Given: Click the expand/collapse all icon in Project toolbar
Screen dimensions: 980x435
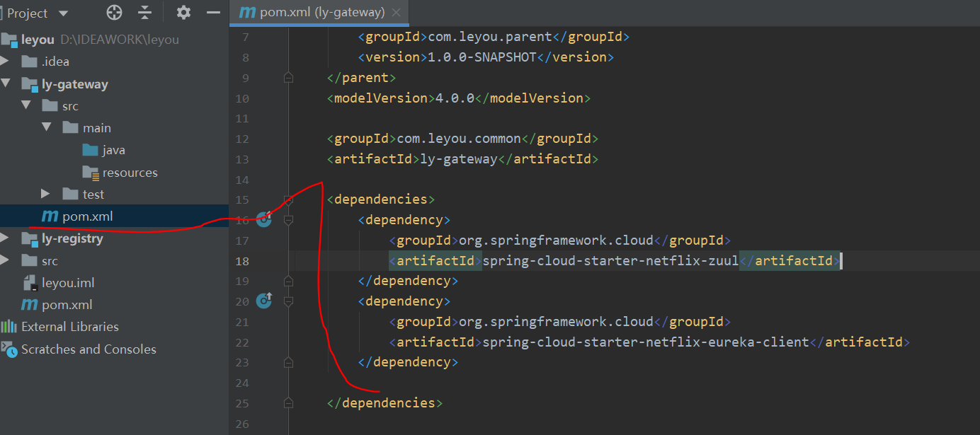Looking at the screenshot, I should [145, 13].
